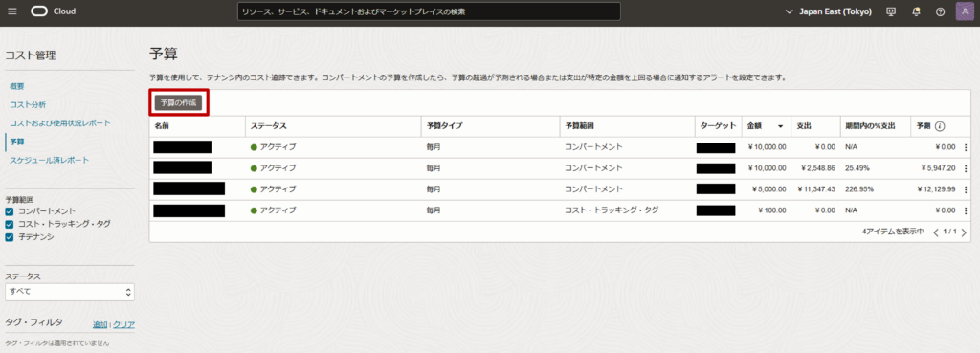
Task: Open the help question mark icon
Action: point(940,11)
